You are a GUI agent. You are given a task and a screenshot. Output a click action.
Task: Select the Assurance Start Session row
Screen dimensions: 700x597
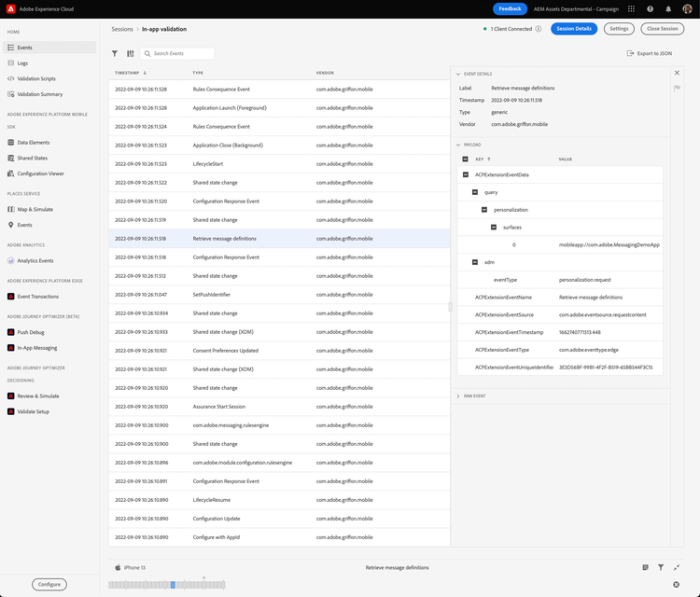point(279,407)
